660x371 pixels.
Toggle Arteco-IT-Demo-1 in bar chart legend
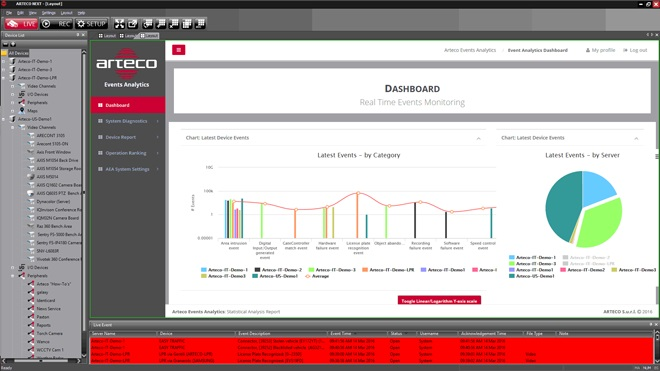(225, 270)
